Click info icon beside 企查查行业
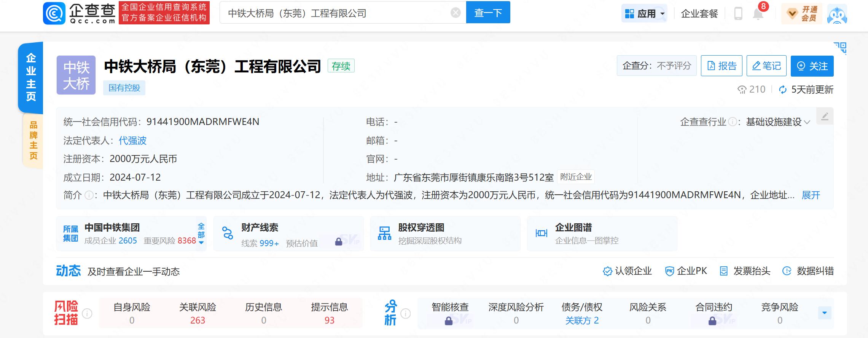 [x=733, y=122]
